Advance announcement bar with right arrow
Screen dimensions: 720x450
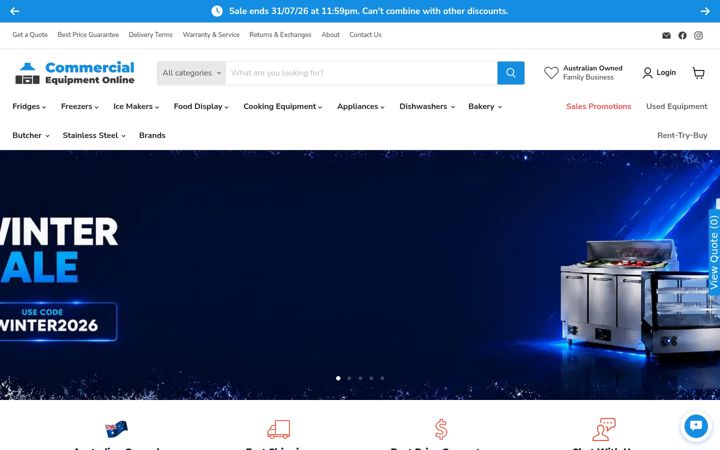[705, 11]
